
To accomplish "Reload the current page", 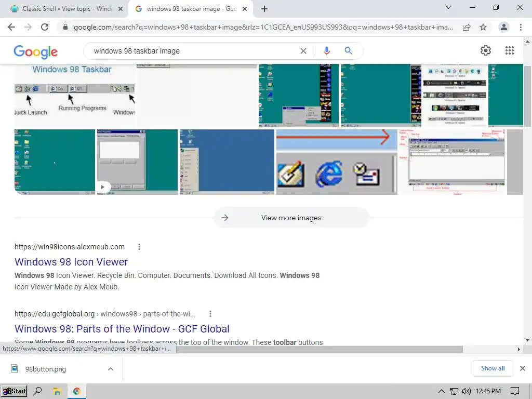I will click(45, 27).
